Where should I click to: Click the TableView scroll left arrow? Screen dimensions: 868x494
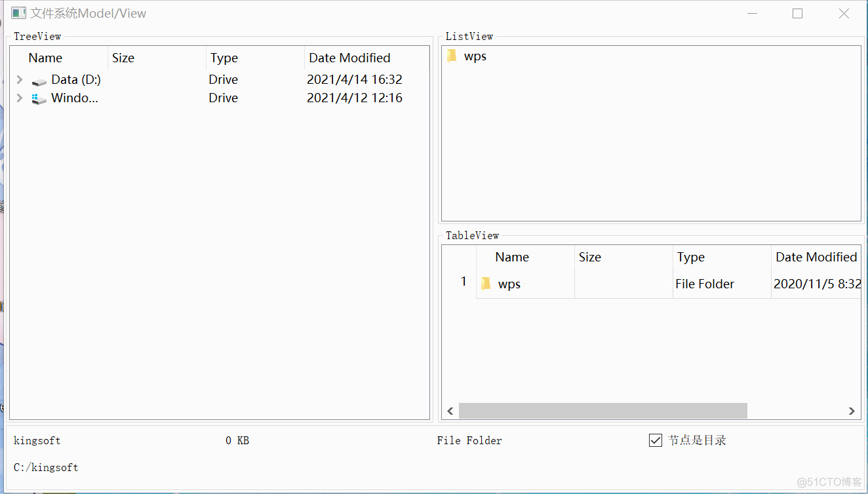click(x=450, y=411)
